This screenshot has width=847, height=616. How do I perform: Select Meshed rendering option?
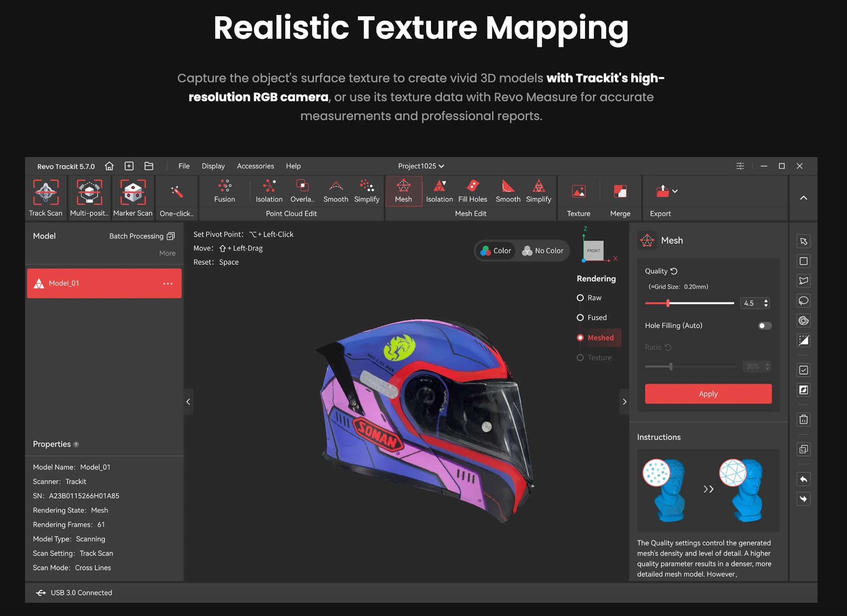pos(599,338)
